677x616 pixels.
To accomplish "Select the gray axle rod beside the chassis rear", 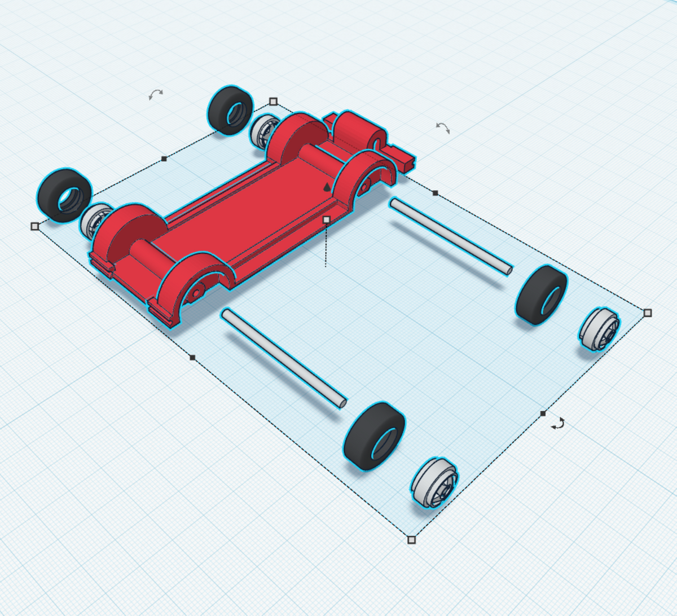I will [x=451, y=236].
